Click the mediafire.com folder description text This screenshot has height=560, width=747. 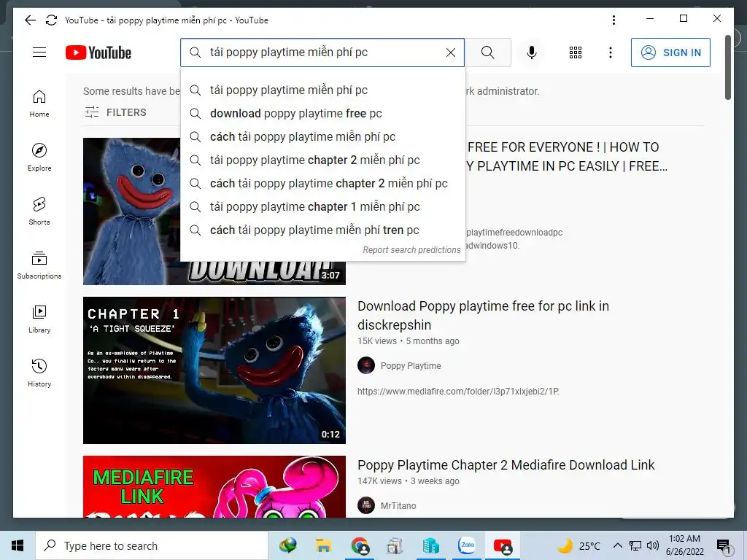tap(458, 392)
